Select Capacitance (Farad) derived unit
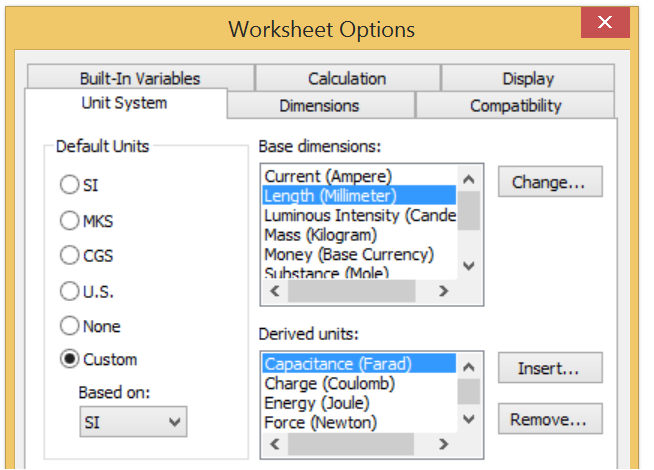 pyautogui.click(x=360, y=364)
